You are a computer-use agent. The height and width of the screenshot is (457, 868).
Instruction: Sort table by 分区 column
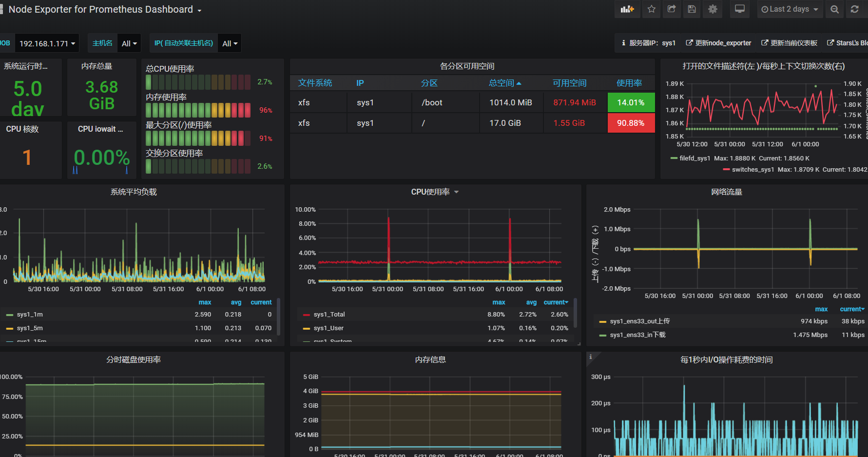click(x=429, y=83)
